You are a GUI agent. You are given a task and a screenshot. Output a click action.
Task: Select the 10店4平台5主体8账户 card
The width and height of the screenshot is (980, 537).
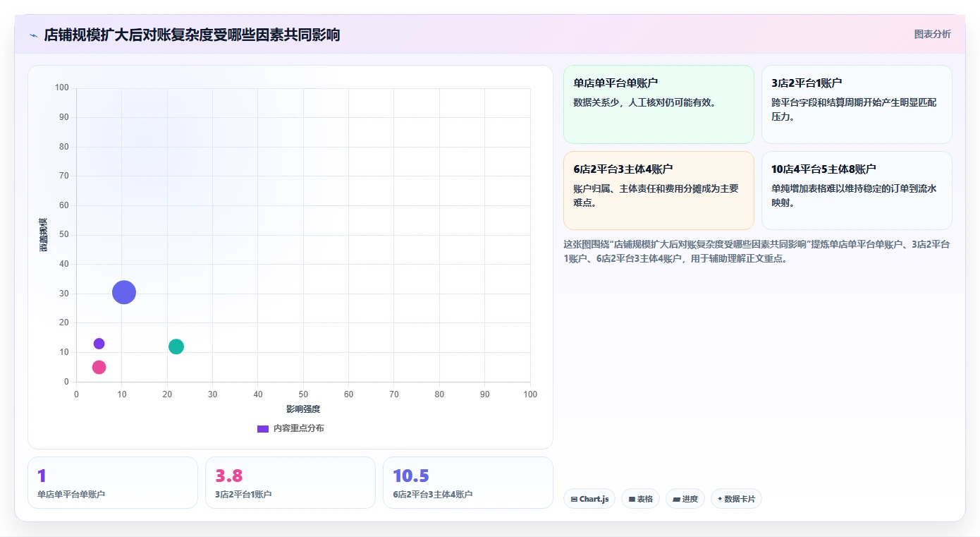(857, 191)
